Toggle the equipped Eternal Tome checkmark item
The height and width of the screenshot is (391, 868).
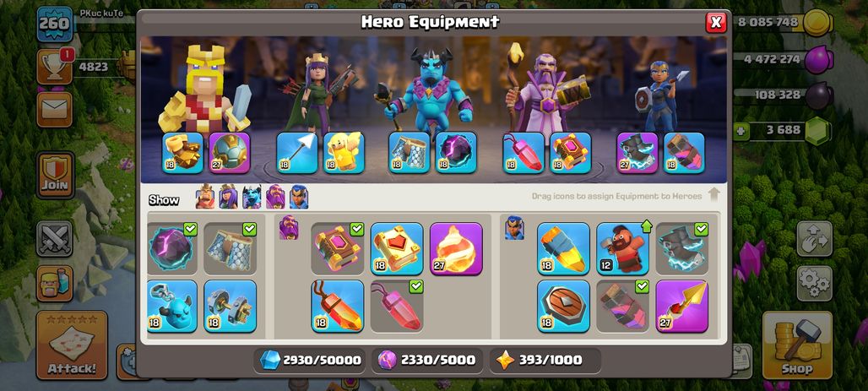point(337,248)
